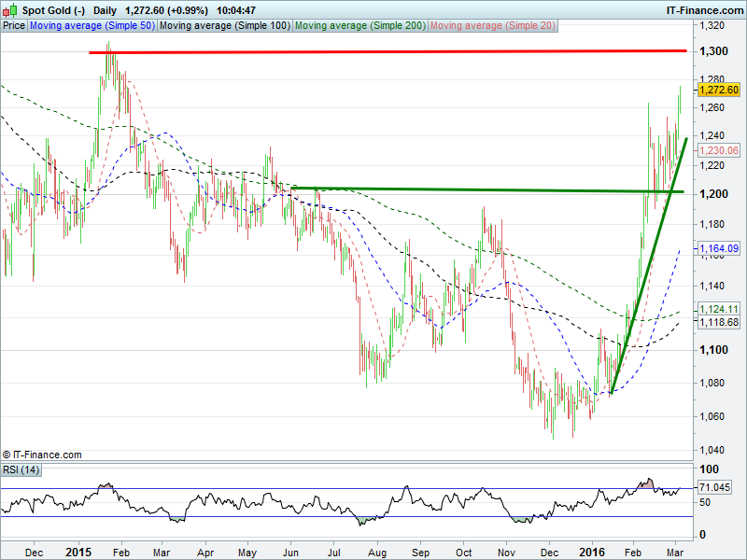Click the 1,040 price axis label

tap(712, 450)
